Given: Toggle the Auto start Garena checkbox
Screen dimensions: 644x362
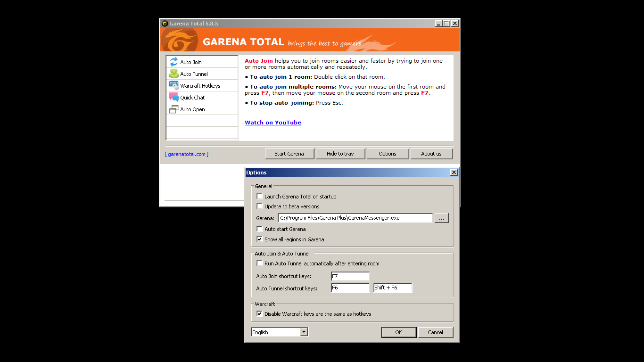Looking at the screenshot, I should [259, 229].
